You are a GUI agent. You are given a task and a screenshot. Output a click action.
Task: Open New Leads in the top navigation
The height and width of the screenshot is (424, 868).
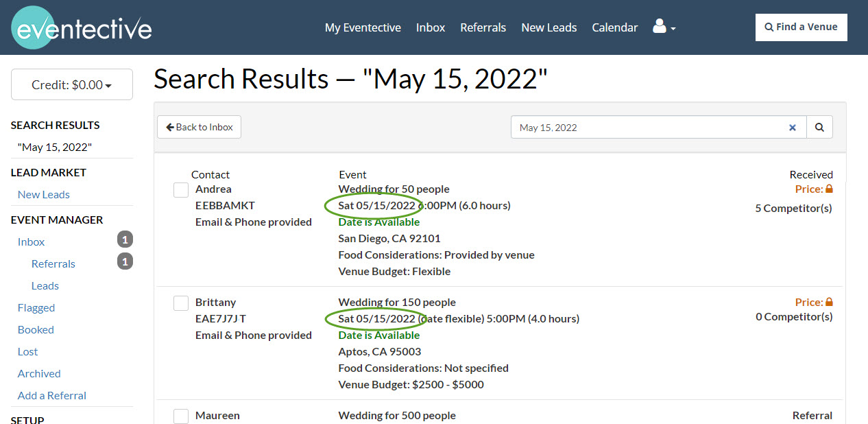click(x=549, y=27)
